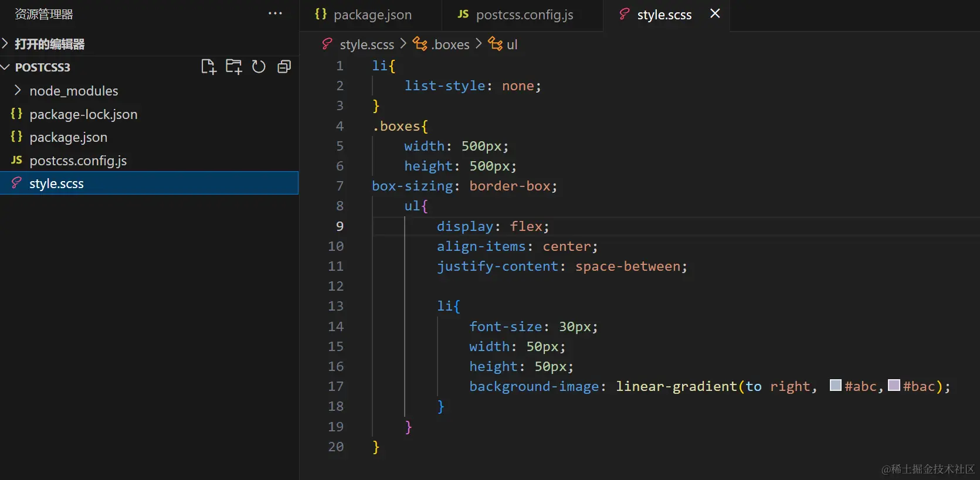Click the JSON icon beside package-lock.json in explorer
The image size is (980, 480).
16,114
